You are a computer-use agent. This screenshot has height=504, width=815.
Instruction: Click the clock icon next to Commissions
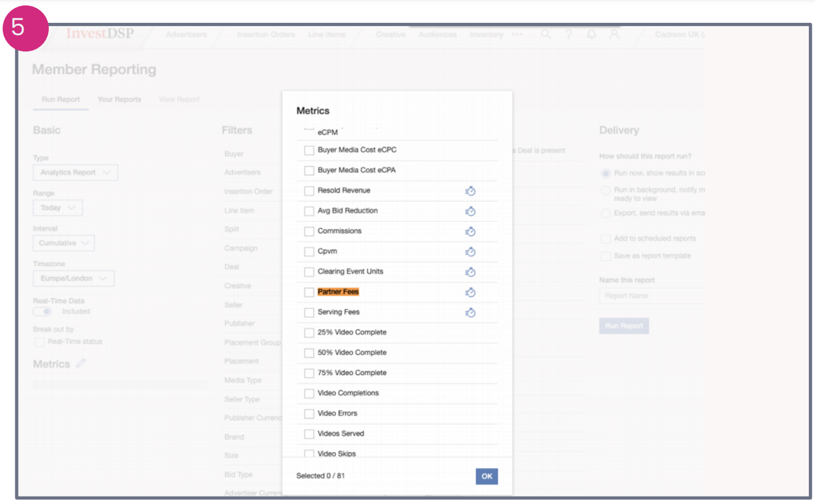point(470,232)
